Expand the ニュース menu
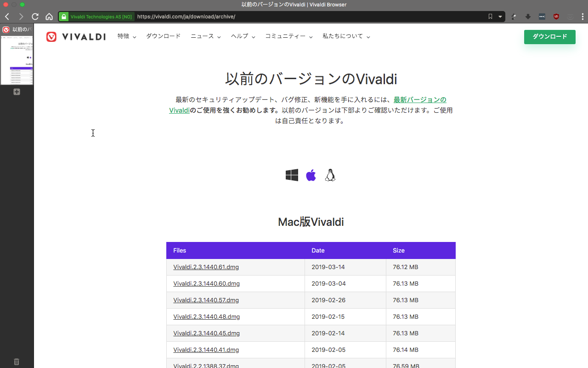Image resolution: width=588 pixels, height=368 pixels. pos(205,36)
